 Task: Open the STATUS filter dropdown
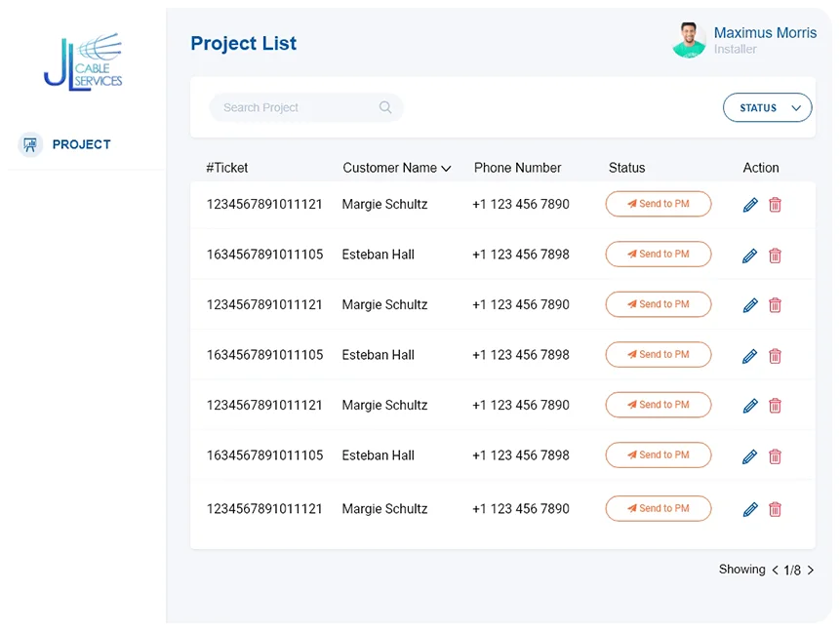pos(767,107)
